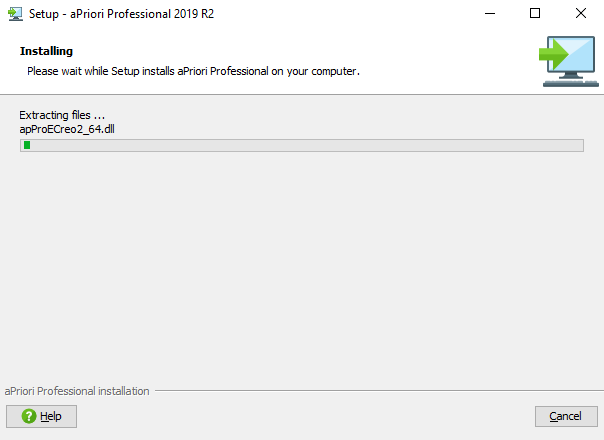The height and width of the screenshot is (440, 604).
Task: Minimize the Setup window
Action: pos(489,13)
